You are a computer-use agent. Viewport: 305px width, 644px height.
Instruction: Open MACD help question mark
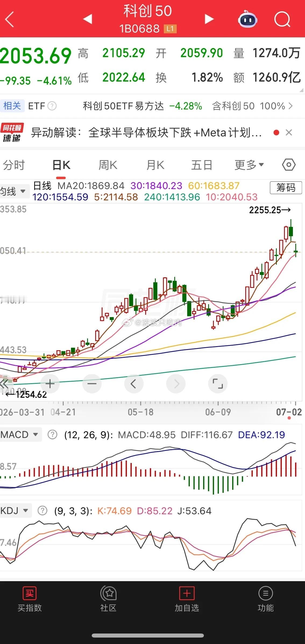[x=52, y=435]
